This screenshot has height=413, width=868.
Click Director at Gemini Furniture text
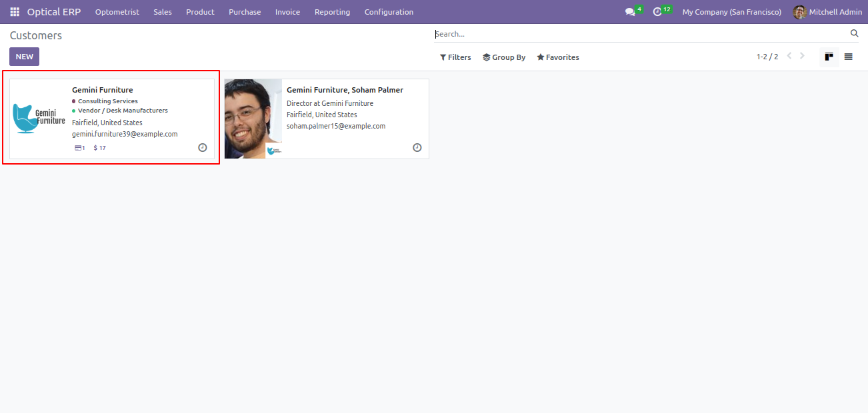coord(330,103)
